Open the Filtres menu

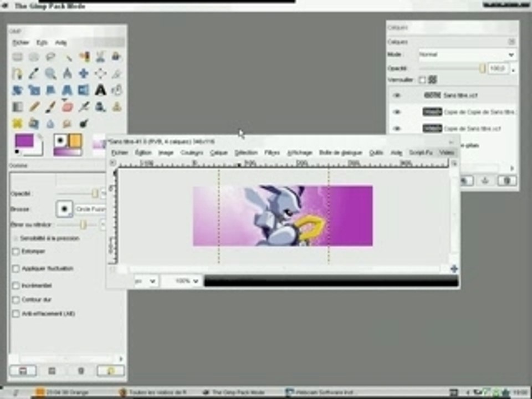[272, 153]
